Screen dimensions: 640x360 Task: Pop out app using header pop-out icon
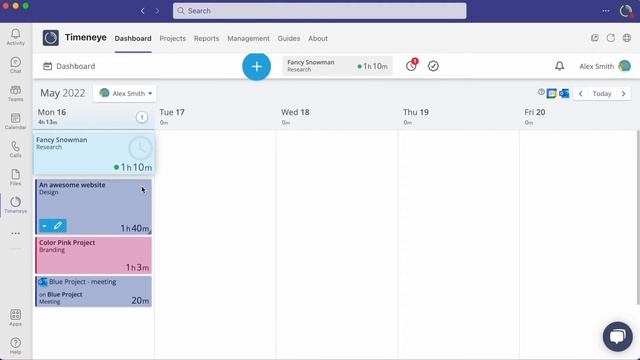(595, 38)
